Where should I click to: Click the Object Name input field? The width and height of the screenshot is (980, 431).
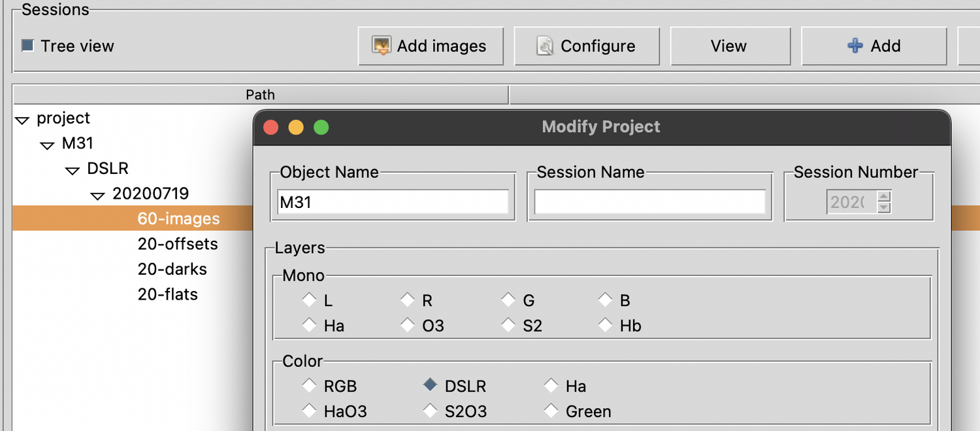393,202
